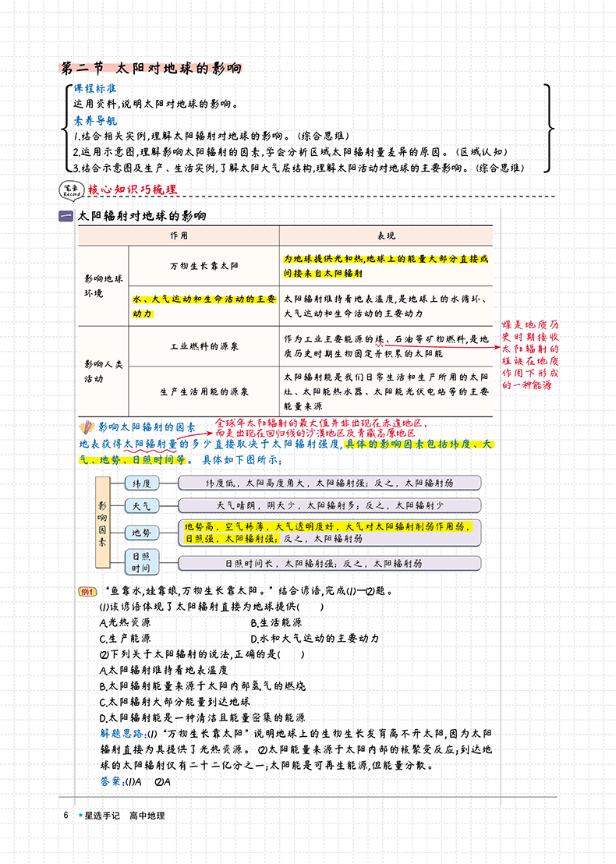This screenshot has width=616, height=864.
Task: Click the purple 一 section number badge
Action: pos(66,217)
